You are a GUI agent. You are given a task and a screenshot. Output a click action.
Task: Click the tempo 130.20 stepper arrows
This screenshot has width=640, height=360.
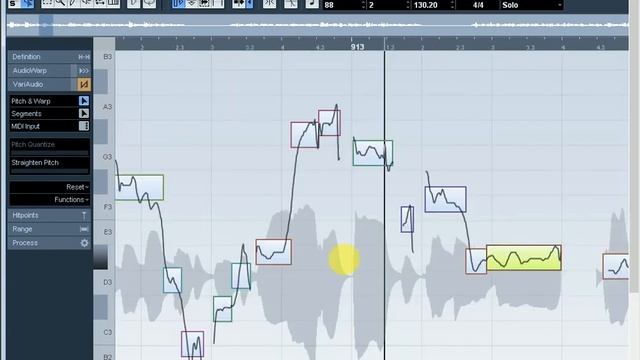(x=452, y=5)
